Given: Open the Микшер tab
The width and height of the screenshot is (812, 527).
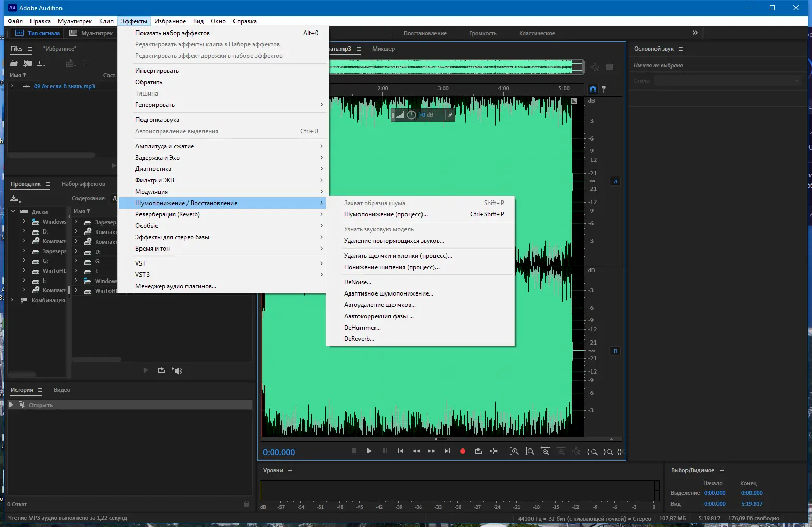Looking at the screenshot, I should 383,49.
